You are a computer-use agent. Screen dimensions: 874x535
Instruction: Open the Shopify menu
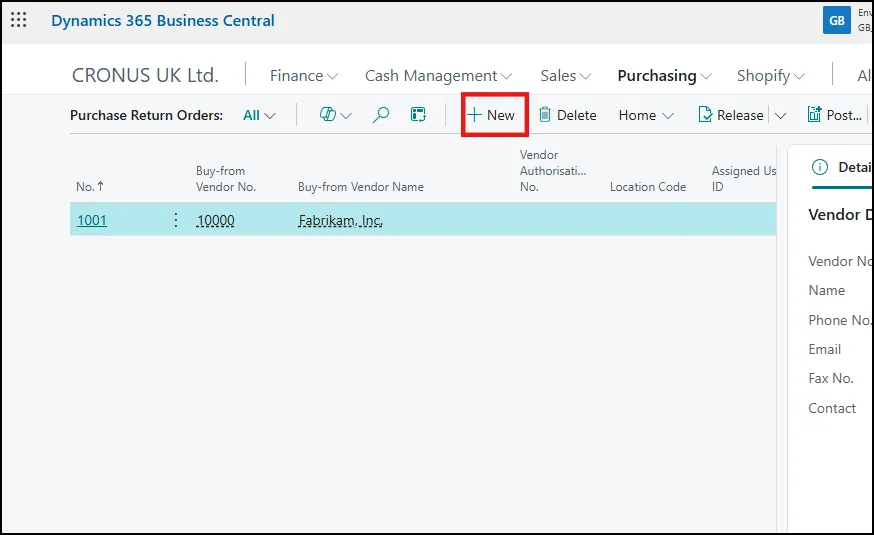(x=770, y=75)
